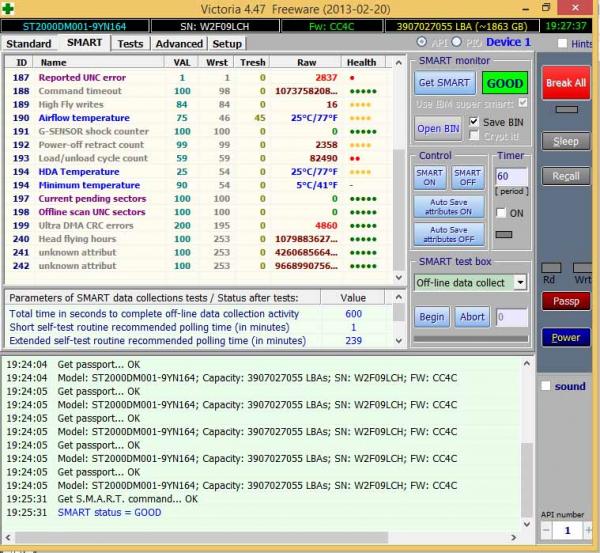The height and width of the screenshot is (553, 600).
Task: Toggle the Save BIN checkbox
Action: tap(475, 122)
